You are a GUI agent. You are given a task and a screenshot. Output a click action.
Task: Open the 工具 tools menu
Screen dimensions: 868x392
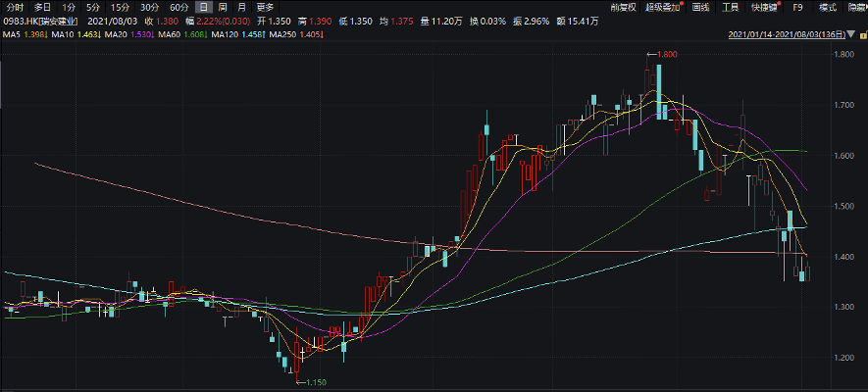[730, 7]
